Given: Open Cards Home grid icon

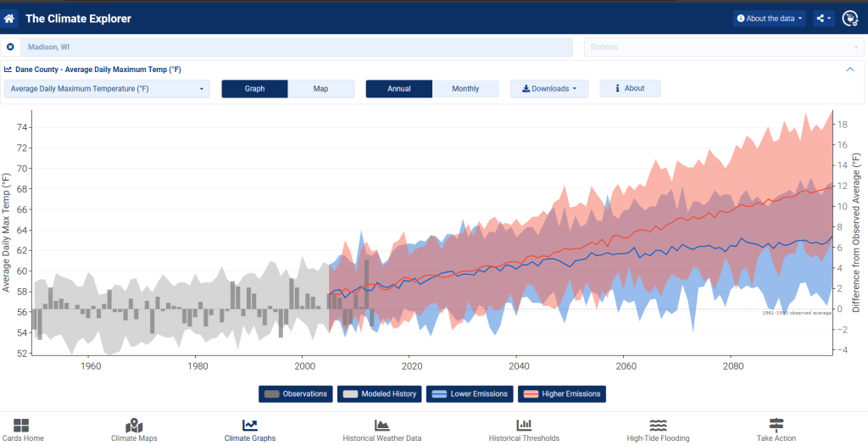Looking at the screenshot, I should pos(22,425).
